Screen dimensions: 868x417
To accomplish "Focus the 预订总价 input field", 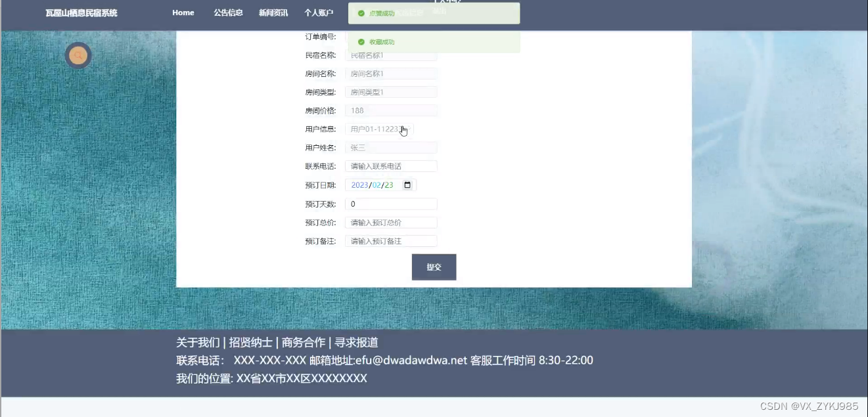I will click(391, 223).
